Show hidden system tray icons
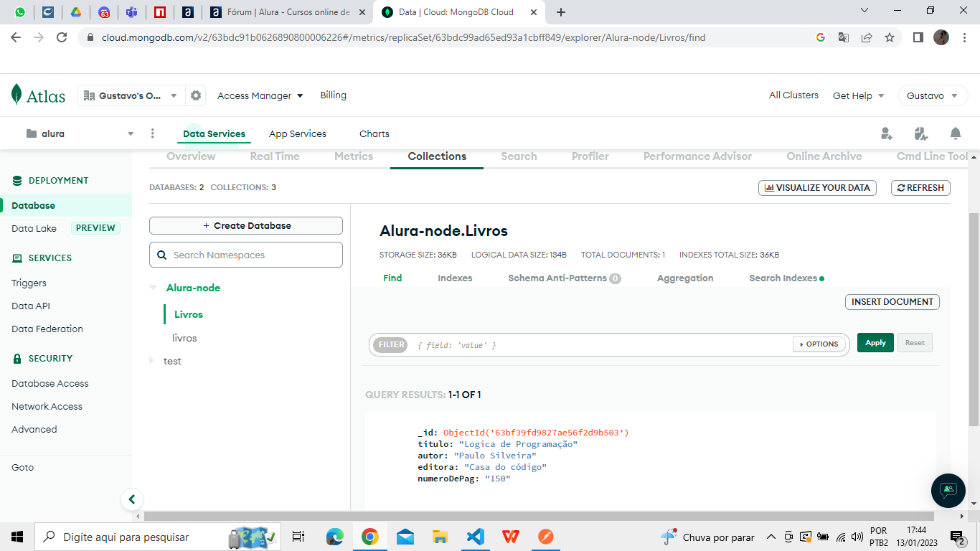 point(771,537)
